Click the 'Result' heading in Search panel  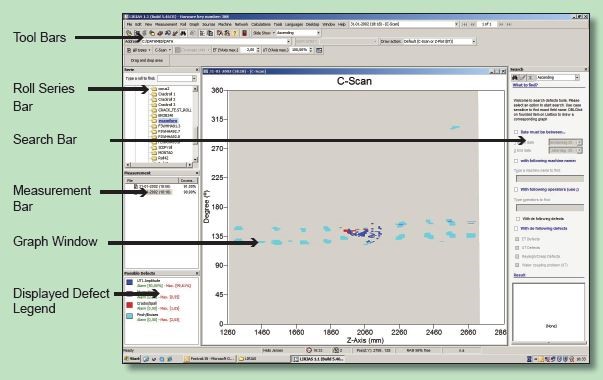point(520,275)
